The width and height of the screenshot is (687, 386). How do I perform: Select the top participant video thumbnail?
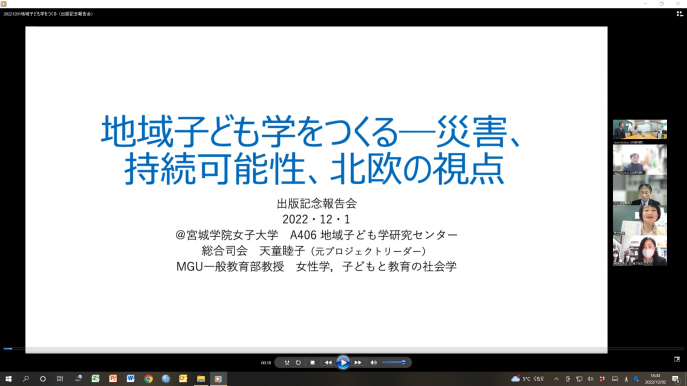[640, 130]
